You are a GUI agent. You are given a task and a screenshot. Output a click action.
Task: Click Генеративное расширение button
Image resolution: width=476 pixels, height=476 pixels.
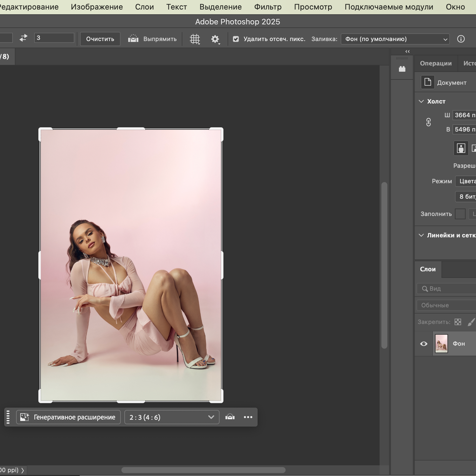68,417
